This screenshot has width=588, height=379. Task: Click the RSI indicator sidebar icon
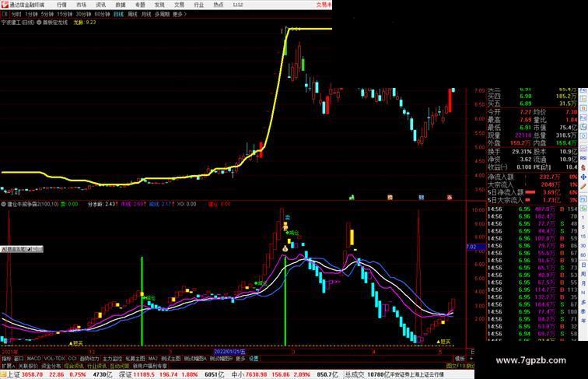[583, 158]
